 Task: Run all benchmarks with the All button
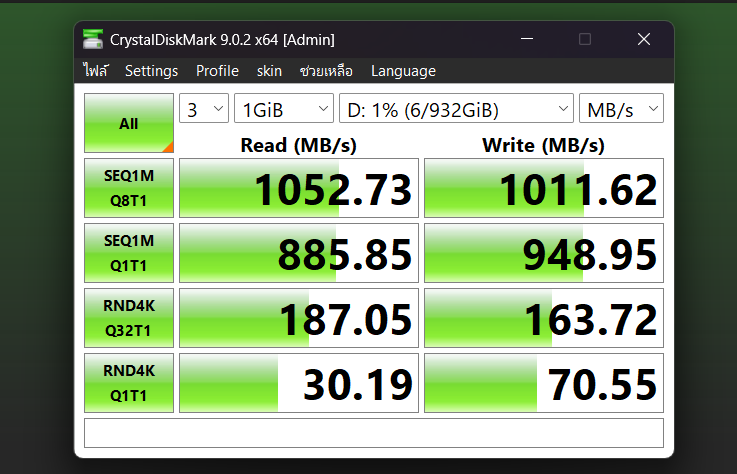click(x=129, y=124)
